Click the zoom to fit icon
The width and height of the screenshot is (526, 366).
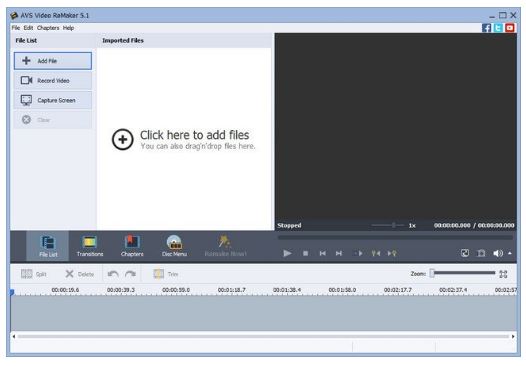[x=503, y=274]
